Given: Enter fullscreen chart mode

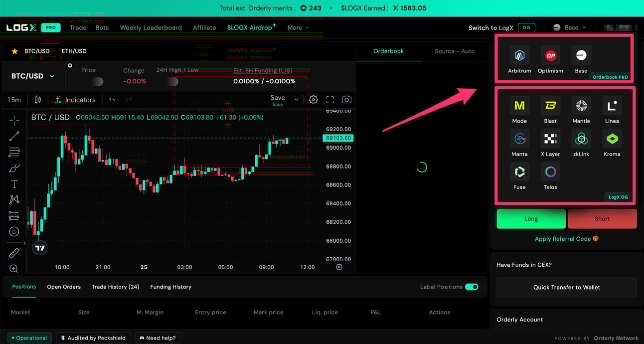Looking at the screenshot, I should click(330, 100).
